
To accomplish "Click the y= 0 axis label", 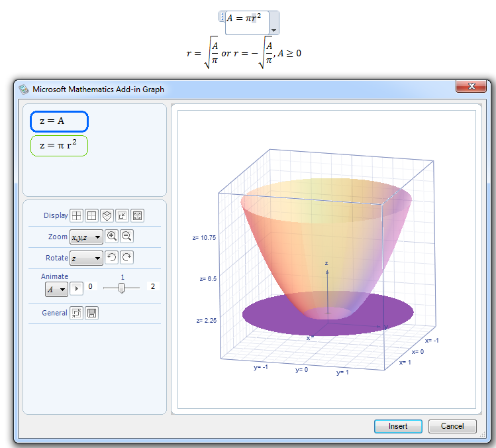I will pos(301,370).
